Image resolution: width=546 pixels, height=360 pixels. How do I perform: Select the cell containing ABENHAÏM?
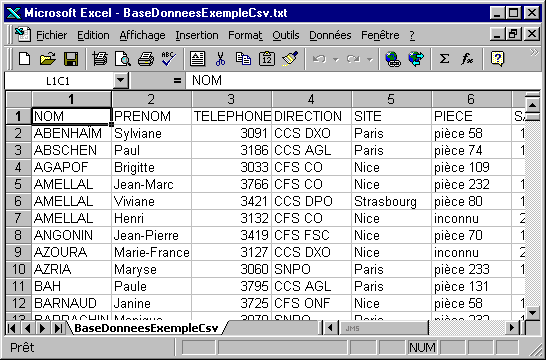pos(71,133)
